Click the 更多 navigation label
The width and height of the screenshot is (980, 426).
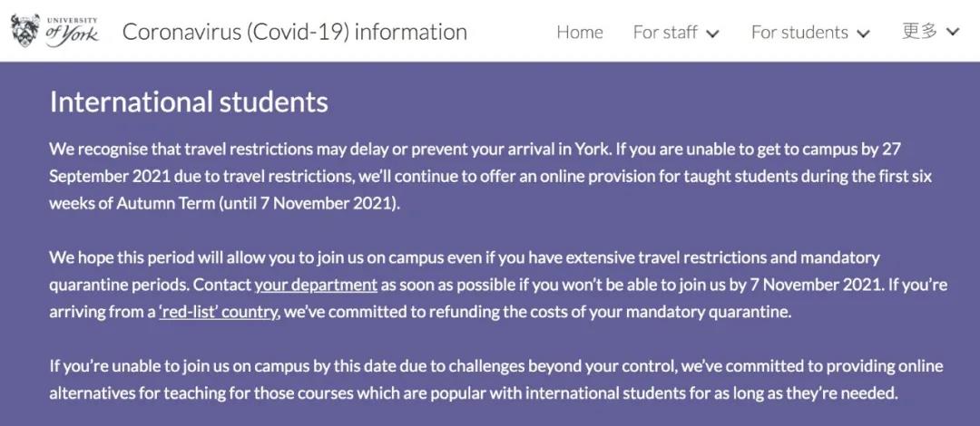[919, 31]
